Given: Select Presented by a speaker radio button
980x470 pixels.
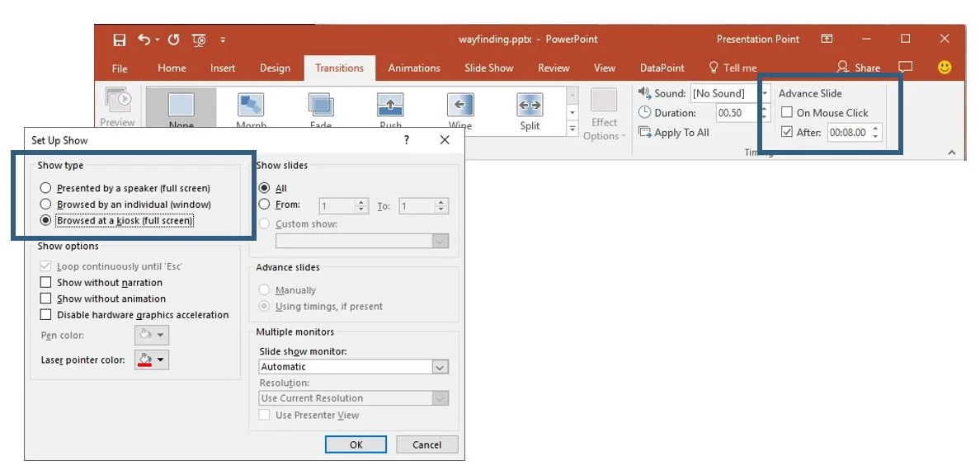Looking at the screenshot, I should [45, 187].
